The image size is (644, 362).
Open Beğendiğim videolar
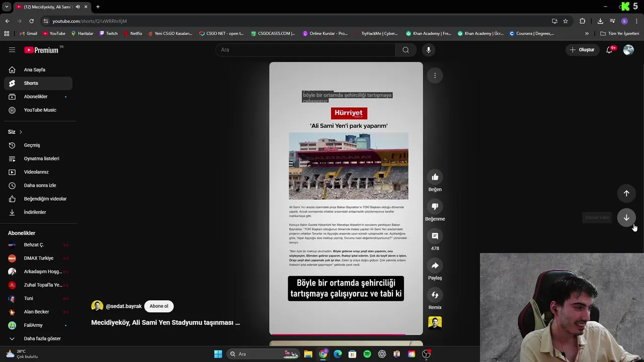[x=38, y=199]
